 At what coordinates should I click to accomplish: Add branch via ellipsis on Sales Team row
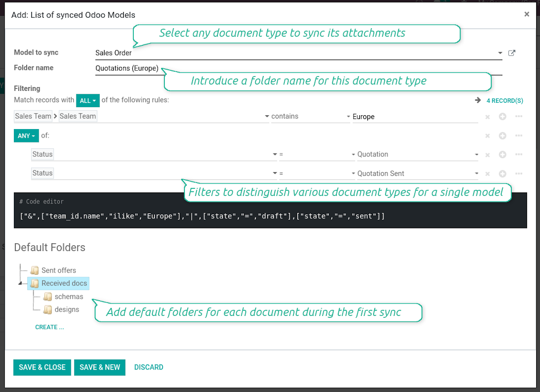click(518, 117)
